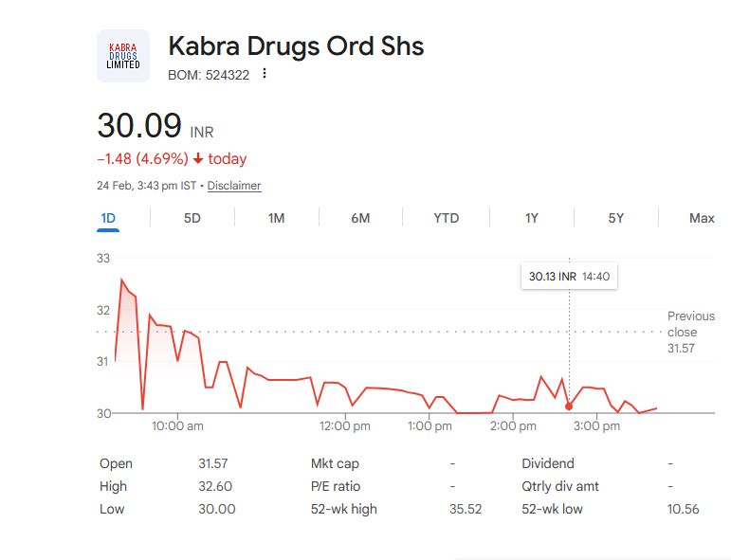The height and width of the screenshot is (560, 731).
Task: Click the Previous close 31.57 label
Action: coord(690,332)
